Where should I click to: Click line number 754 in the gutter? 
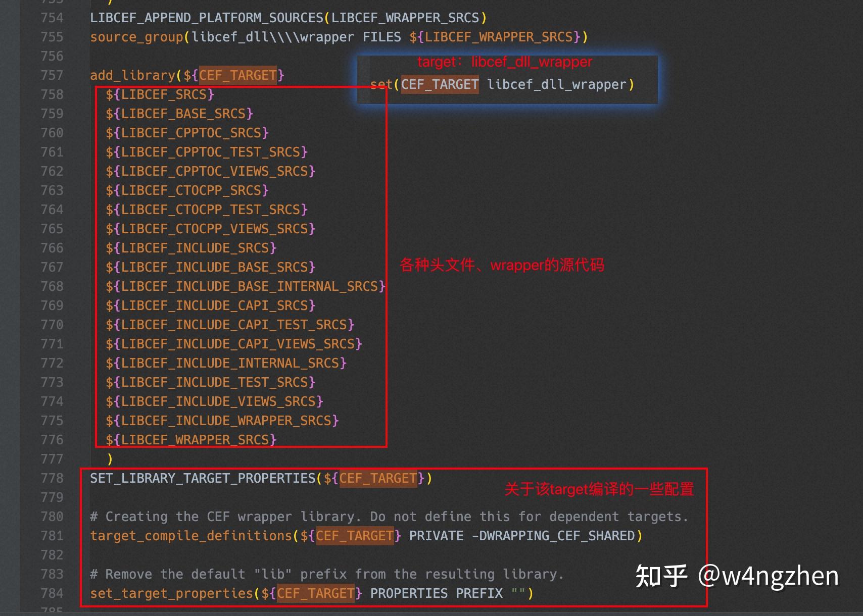pos(51,17)
